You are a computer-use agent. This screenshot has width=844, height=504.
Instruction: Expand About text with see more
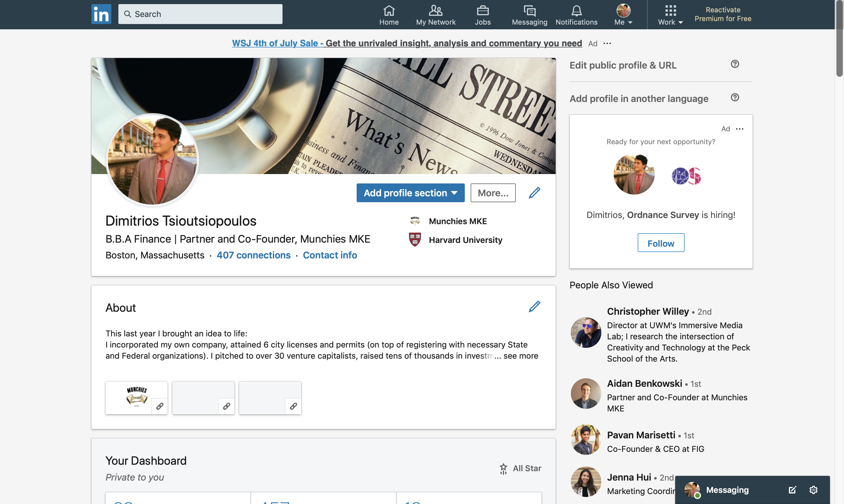tap(521, 356)
